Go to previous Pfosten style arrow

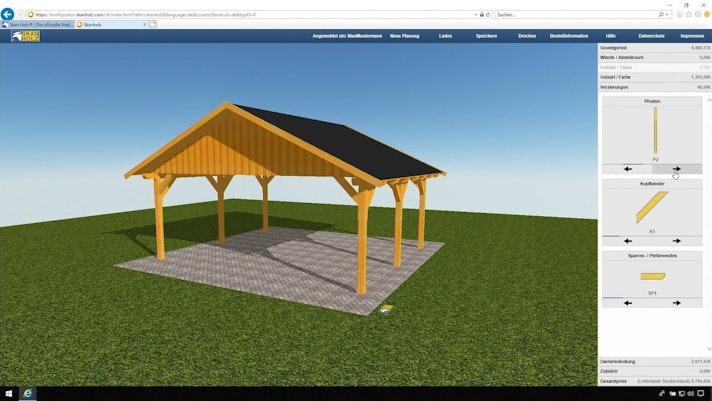click(628, 169)
